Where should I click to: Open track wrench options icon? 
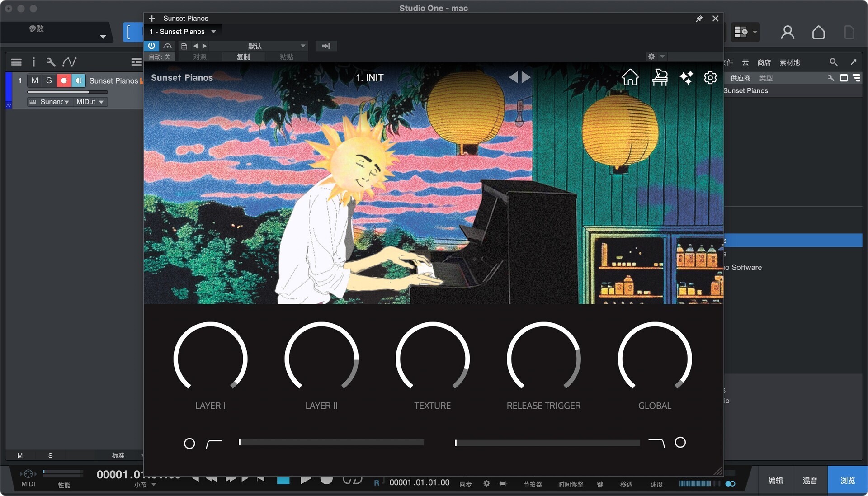[51, 62]
